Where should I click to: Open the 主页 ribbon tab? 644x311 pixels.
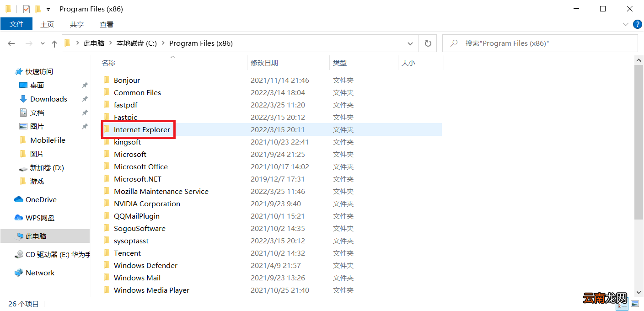[x=47, y=24]
